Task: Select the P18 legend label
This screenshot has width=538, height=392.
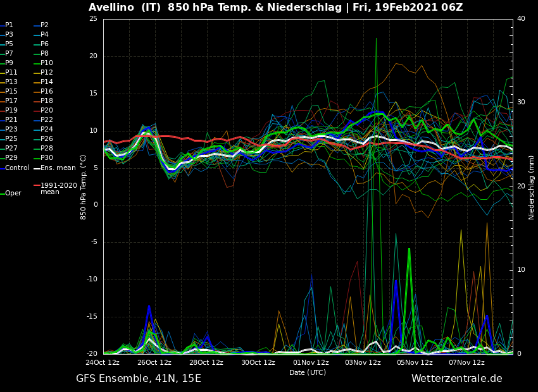Action: click(47, 101)
